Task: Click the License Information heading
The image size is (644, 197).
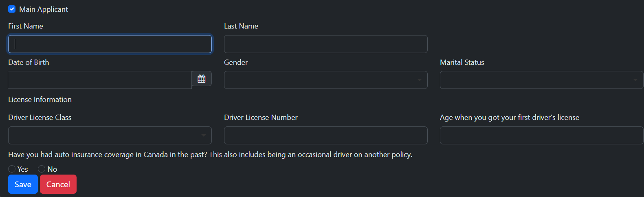Action: point(40,100)
